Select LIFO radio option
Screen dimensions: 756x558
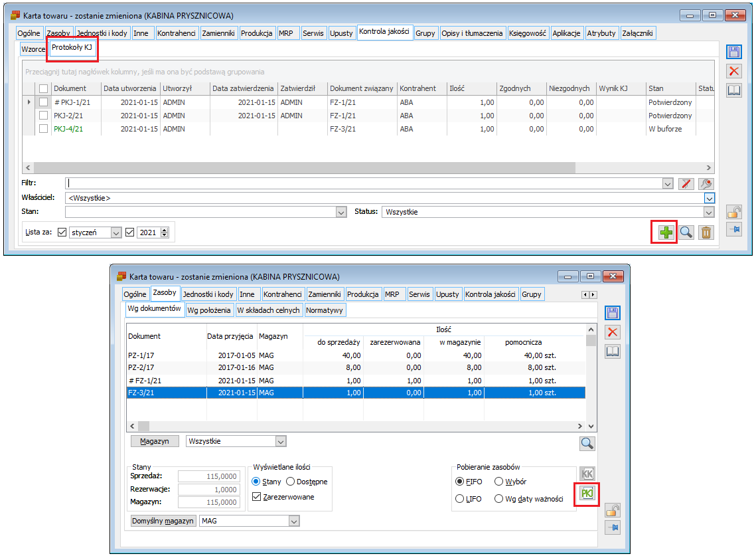tap(460, 499)
